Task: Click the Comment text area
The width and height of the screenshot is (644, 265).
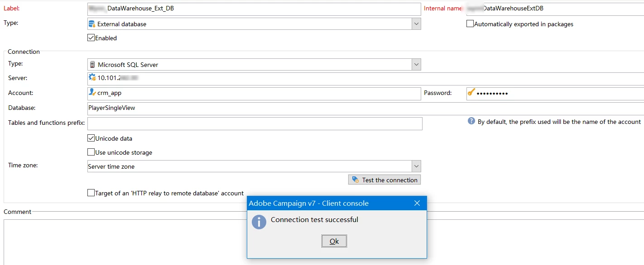Action: tap(324, 242)
